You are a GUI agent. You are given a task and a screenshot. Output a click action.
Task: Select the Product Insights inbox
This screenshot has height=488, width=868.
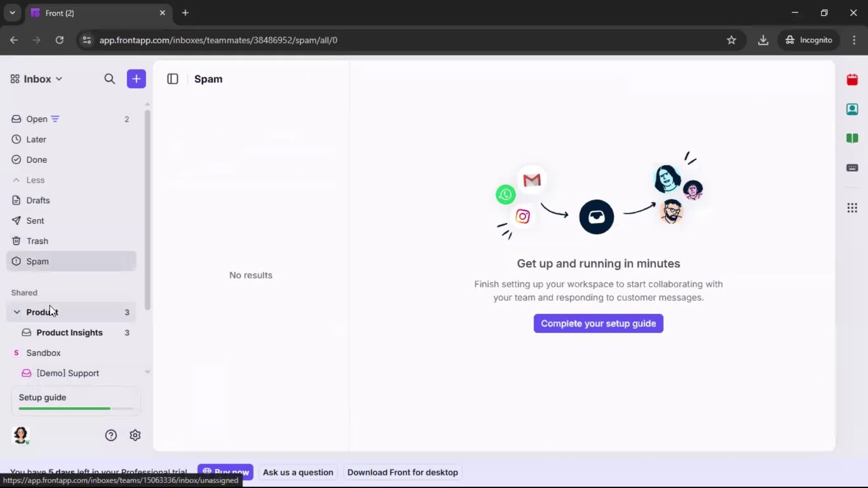70,333
